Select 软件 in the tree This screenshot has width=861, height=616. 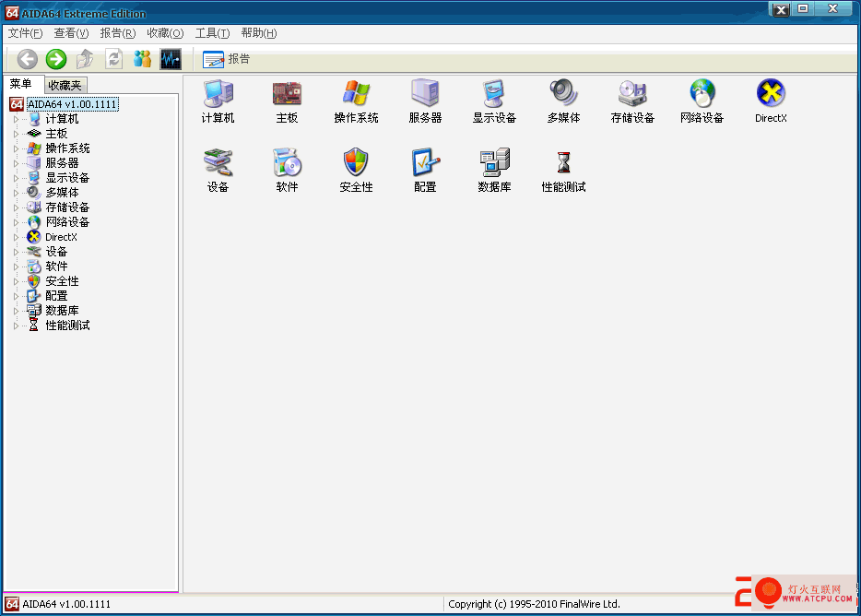[56, 267]
